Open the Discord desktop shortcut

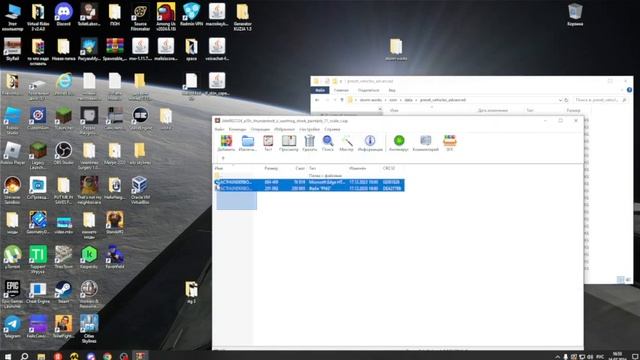tap(64, 15)
